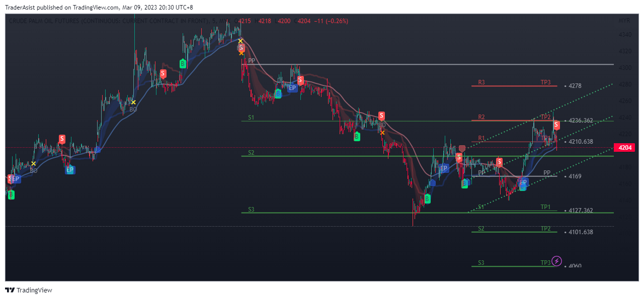
Task: Click the BO label below mid-left yellow X
Action: coord(133,109)
